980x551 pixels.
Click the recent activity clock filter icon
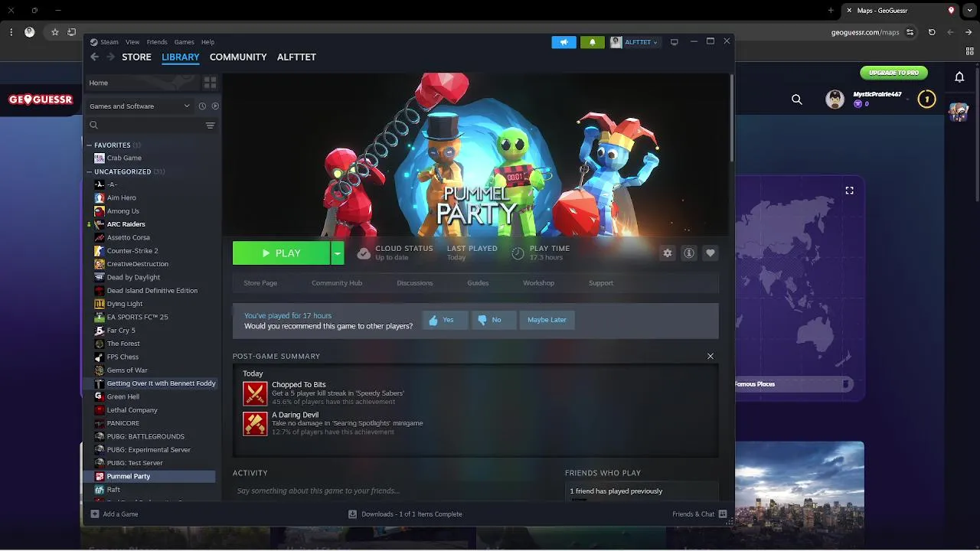click(x=202, y=106)
